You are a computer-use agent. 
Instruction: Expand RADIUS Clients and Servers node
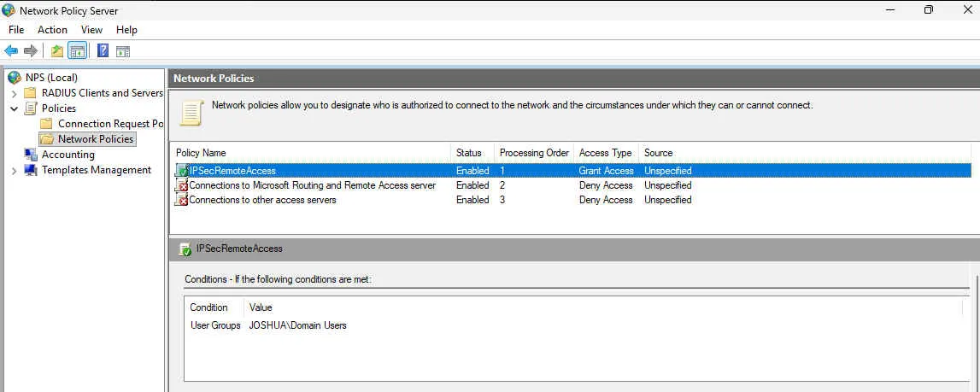point(14,93)
